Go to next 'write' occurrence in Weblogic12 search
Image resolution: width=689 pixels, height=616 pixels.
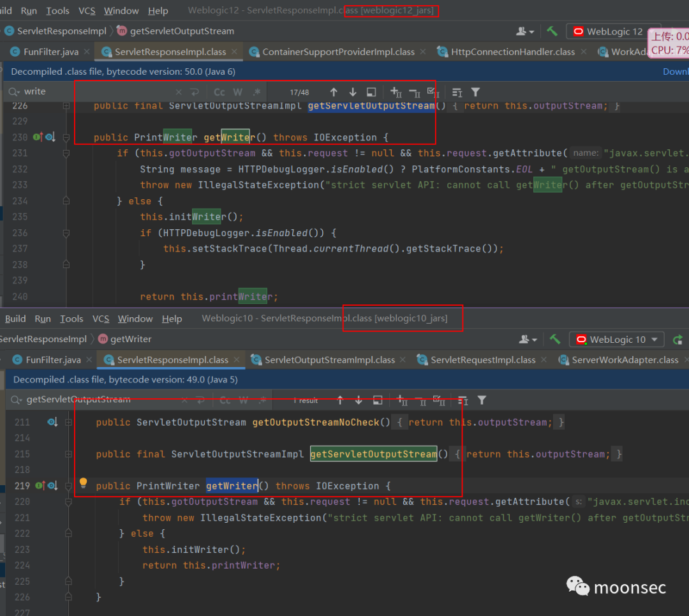point(353,92)
